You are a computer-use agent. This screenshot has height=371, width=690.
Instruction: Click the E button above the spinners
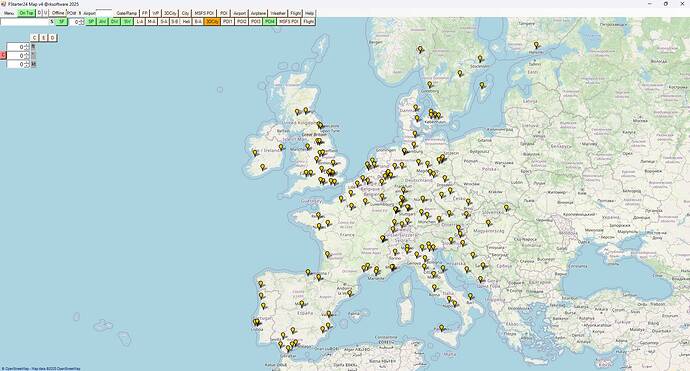44,38
